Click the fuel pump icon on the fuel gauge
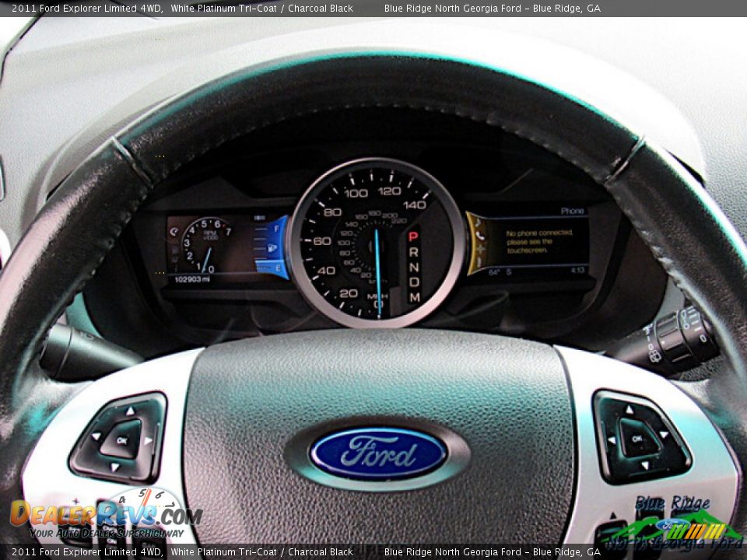Screen dimensions: 747x560 coord(272,248)
